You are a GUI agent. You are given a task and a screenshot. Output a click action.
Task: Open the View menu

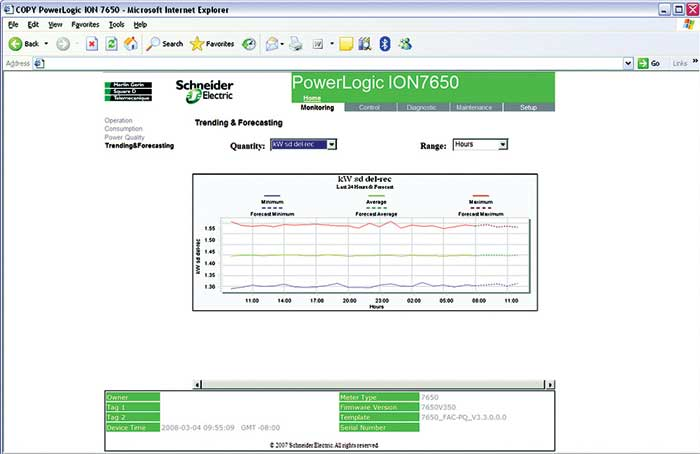tap(55, 25)
